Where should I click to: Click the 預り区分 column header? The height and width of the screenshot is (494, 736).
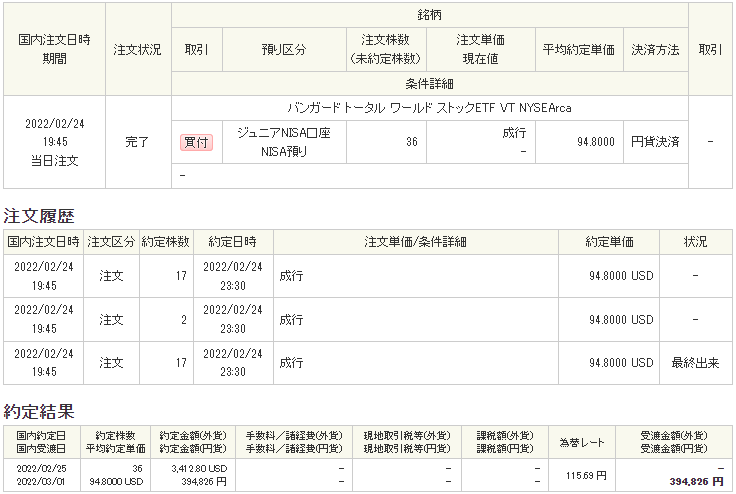284,50
